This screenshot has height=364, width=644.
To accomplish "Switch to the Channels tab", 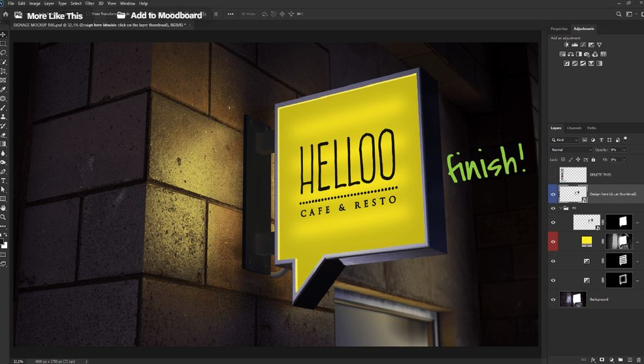I will (x=574, y=128).
